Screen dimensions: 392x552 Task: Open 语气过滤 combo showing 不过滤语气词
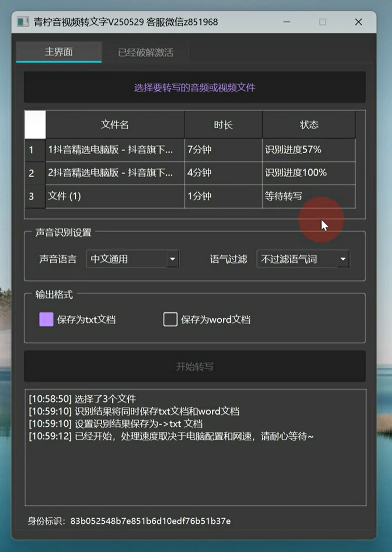303,259
